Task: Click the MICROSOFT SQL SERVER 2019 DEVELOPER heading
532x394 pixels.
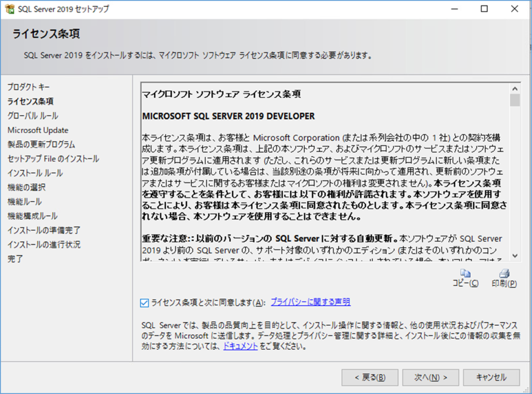Action: point(229,116)
